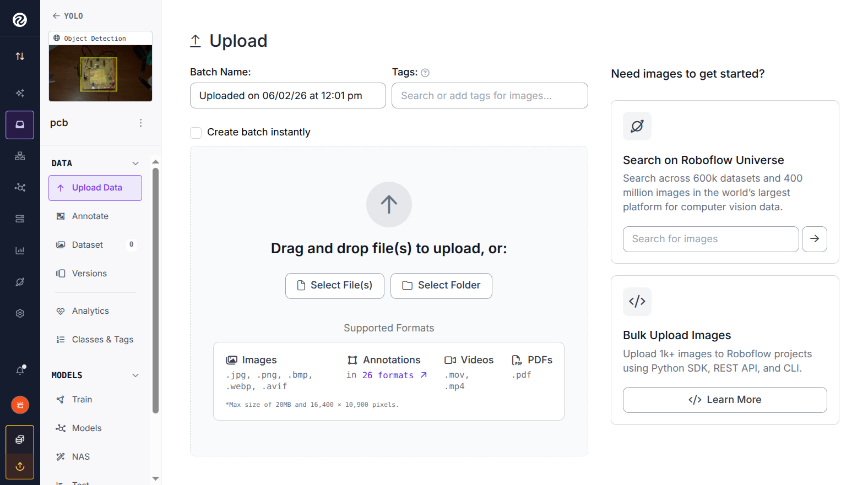Click the Roboflow logo icon
The image size is (868, 485).
(x=20, y=20)
